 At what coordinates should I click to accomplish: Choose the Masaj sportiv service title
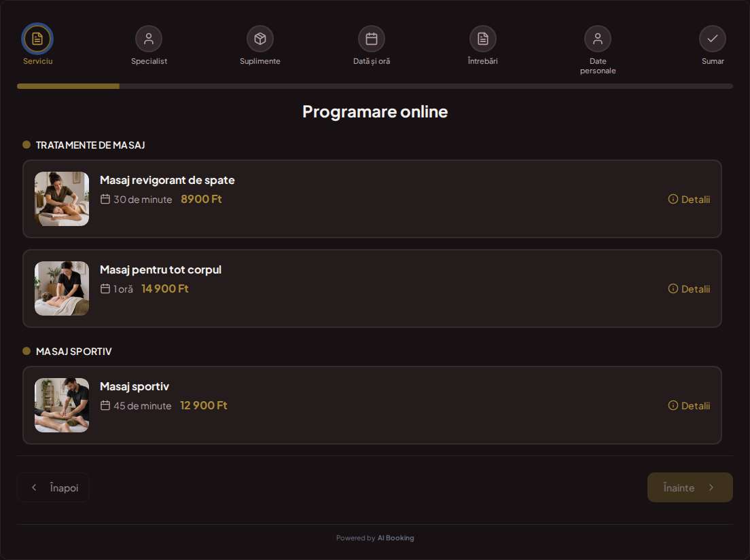pyautogui.click(x=135, y=386)
